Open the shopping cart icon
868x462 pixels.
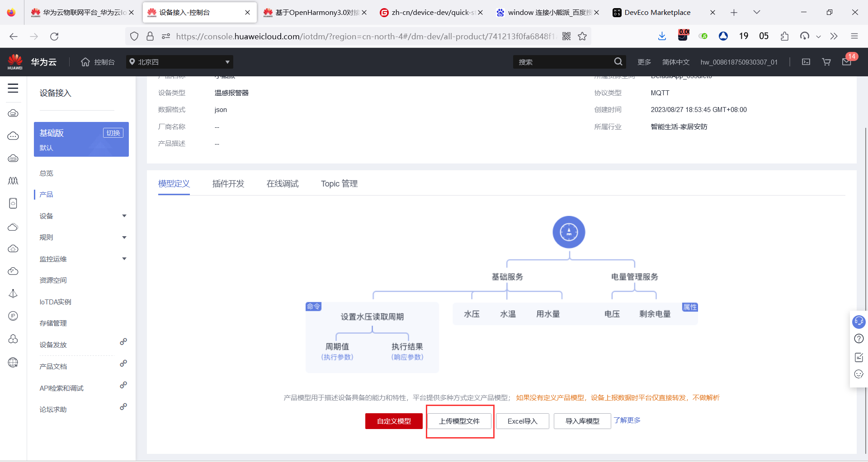click(826, 62)
